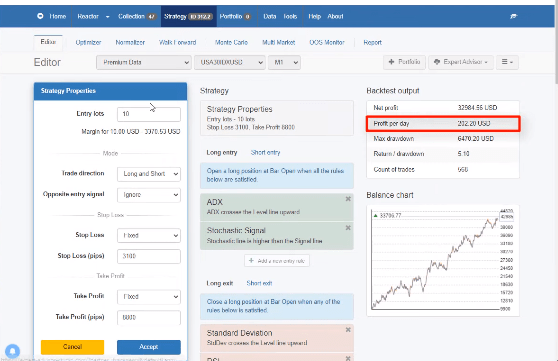Switch to the Report tab
The width and height of the screenshot is (558, 361).
(x=373, y=42)
